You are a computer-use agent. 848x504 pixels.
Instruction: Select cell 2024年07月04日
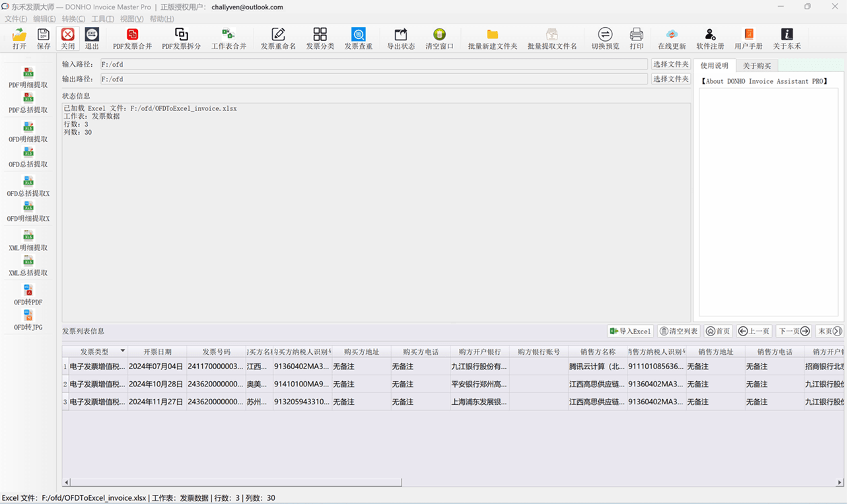tap(157, 367)
